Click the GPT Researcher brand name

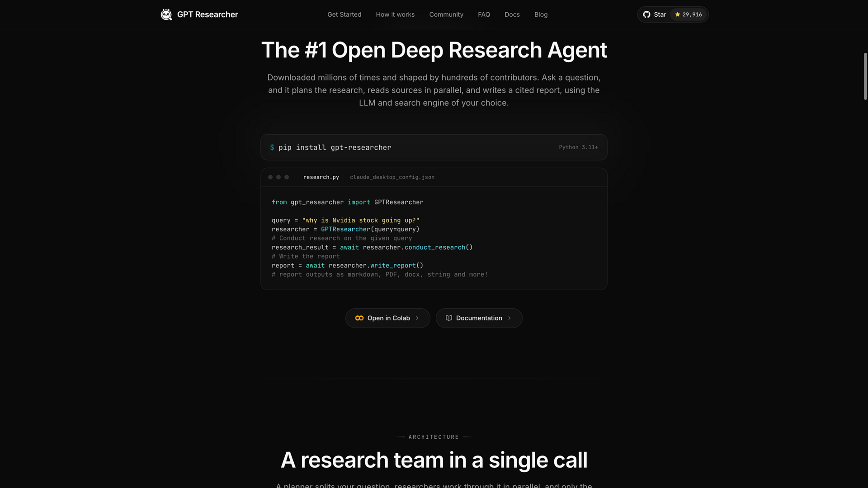(x=208, y=14)
